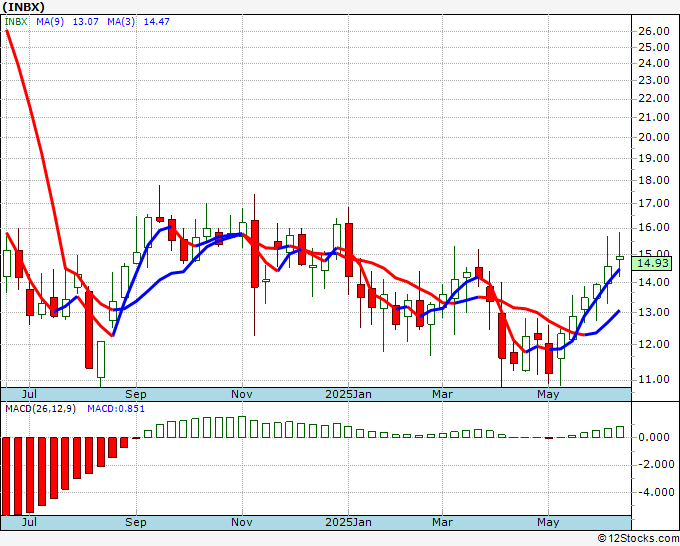The height and width of the screenshot is (546, 680).
Task: Click 2025Jan on the price chart time axis
Action: [x=348, y=394]
